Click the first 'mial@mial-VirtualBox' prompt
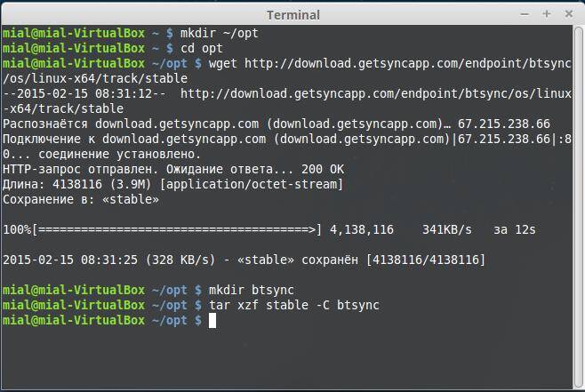585x392 pixels. [73, 32]
